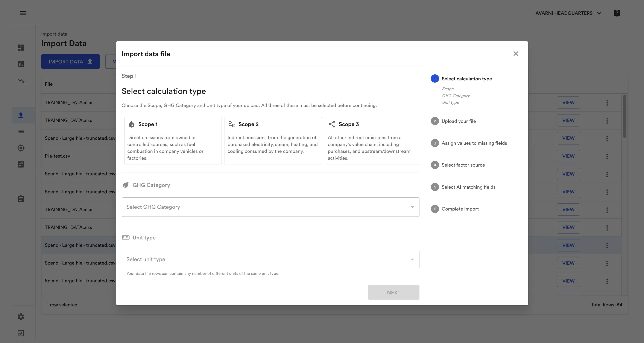Open more options menu for the highlighted row
This screenshot has width=644, height=343.
point(607,245)
